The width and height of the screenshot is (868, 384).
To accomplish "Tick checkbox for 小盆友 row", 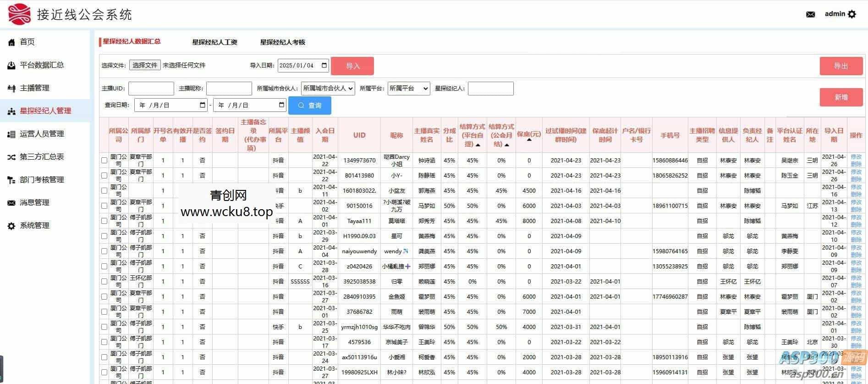I will [x=104, y=191].
